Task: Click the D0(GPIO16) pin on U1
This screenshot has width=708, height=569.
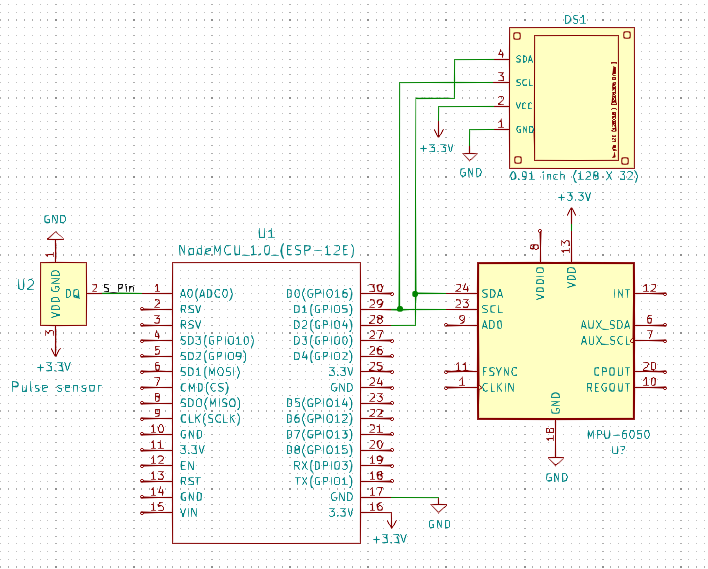Action: [319, 294]
